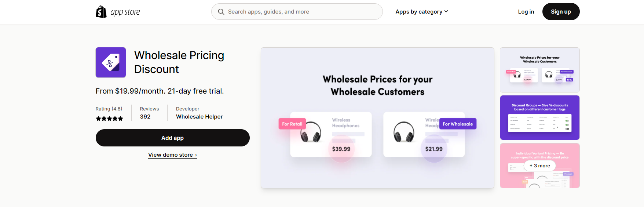This screenshot has height=207, width=644.
Task: Click the Add app button
Action: tap(173, 138)
